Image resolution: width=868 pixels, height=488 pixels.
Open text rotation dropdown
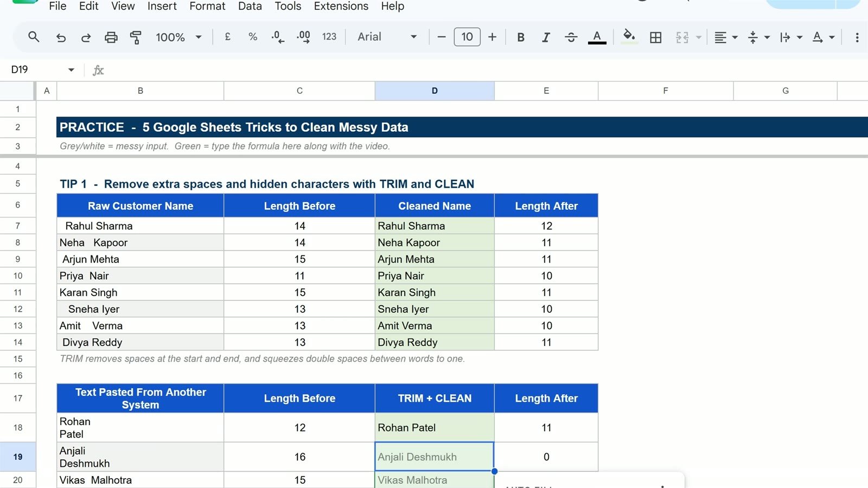coord(823,37)
